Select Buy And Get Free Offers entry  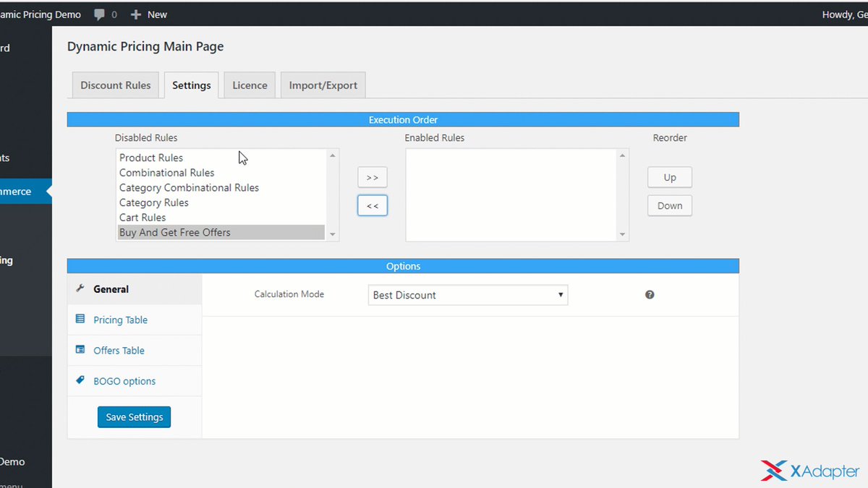(x=221, y=232)
